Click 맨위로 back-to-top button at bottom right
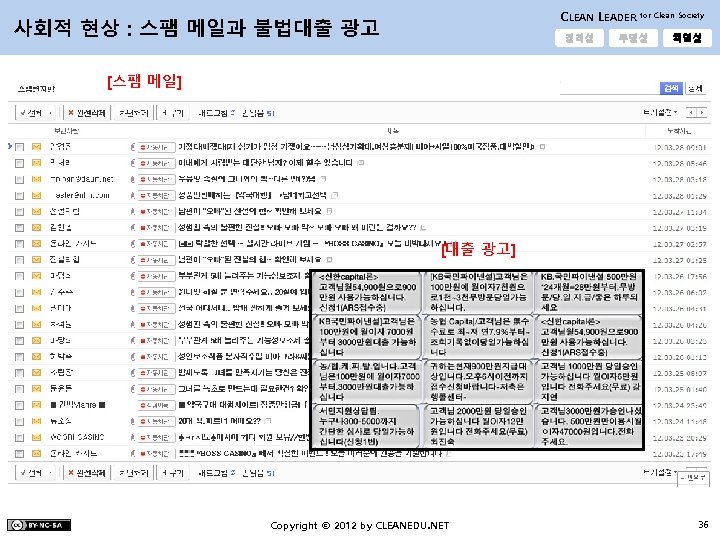Viewport: 720px width, 540px height. 693,478
